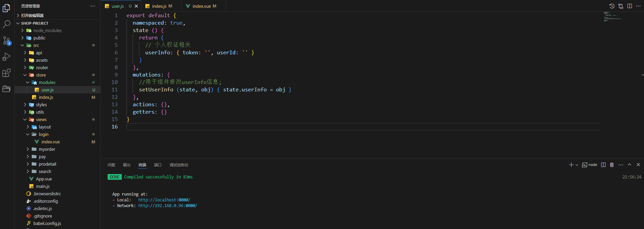Switch to index.js editor tab

point(161,6)
